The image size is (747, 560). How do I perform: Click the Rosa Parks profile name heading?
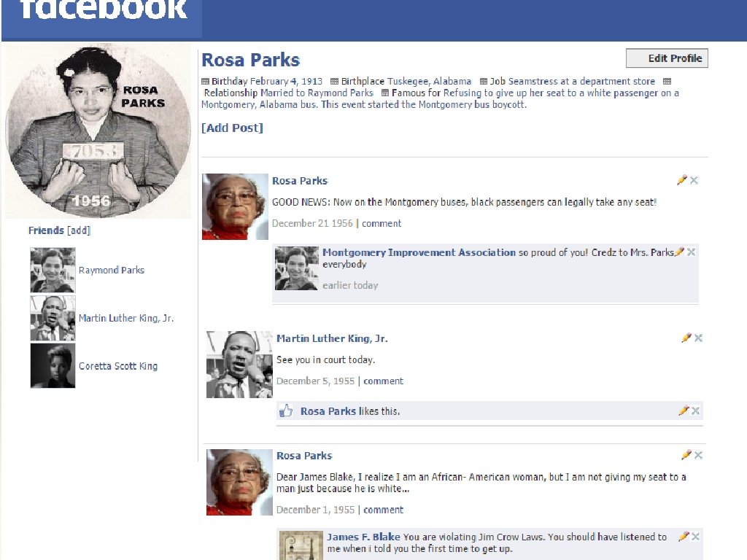(251, 60)
